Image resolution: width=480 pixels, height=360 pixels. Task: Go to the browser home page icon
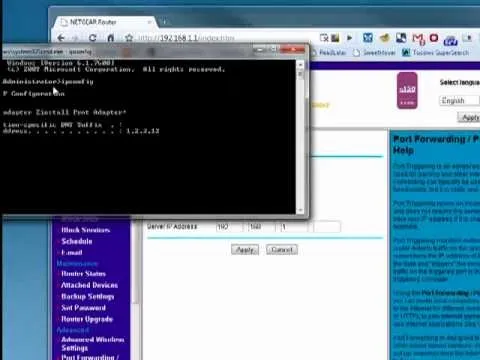coord(111,38)
